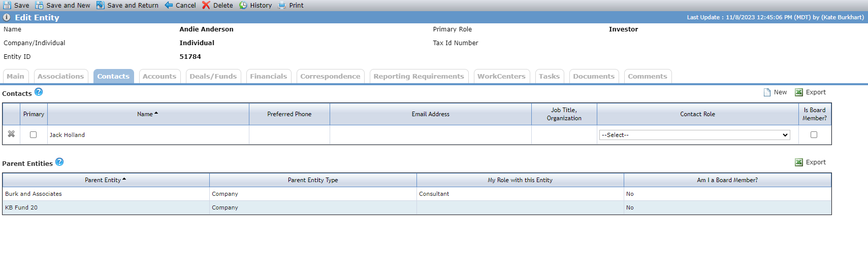Screen dimensions: 868x278
Task: Toggle Is Board Member checkbox
Action: [814, 135]
